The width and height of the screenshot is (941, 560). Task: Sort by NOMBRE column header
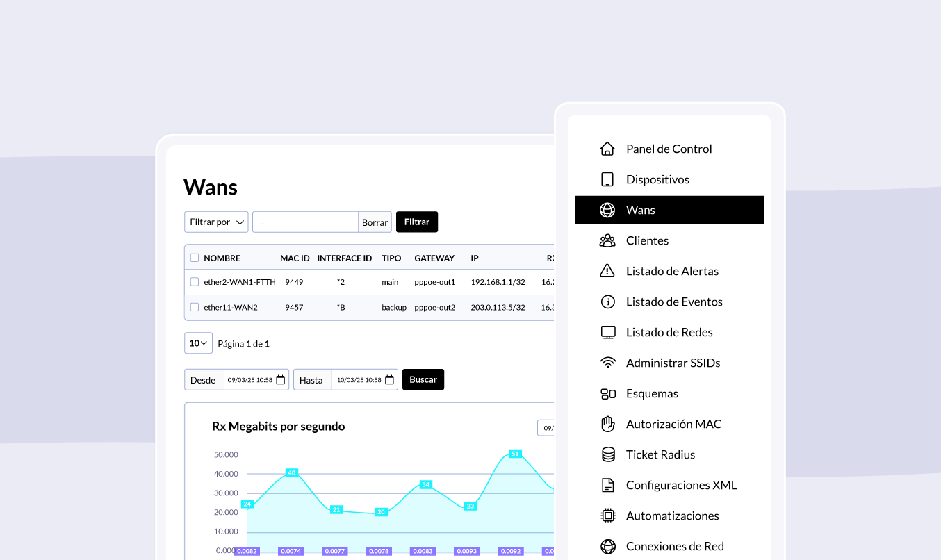point(222,258)
